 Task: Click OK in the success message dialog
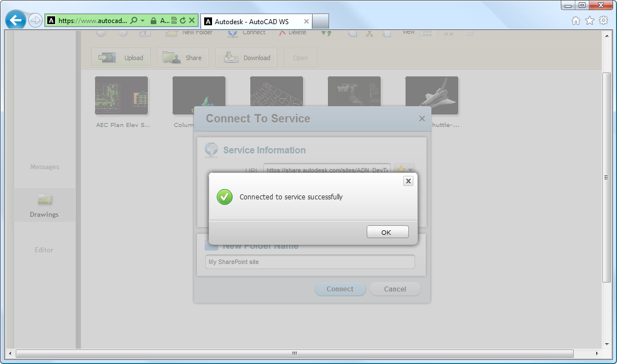[x=387, y=232]
